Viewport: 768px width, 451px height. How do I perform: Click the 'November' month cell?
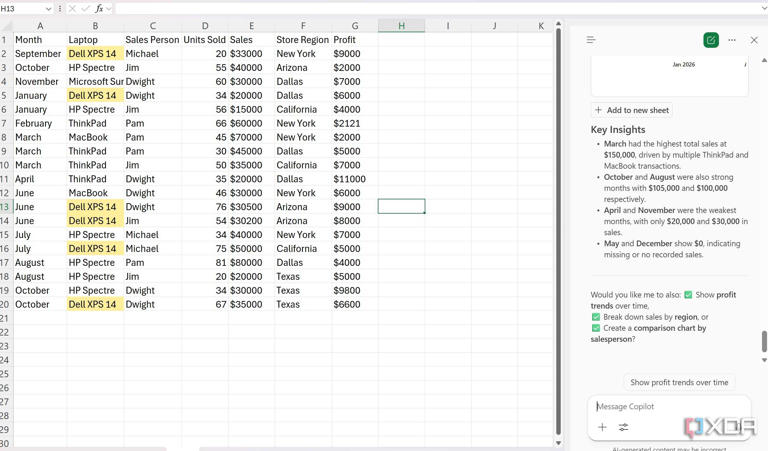pyautogui.click(x=40, y=81)
